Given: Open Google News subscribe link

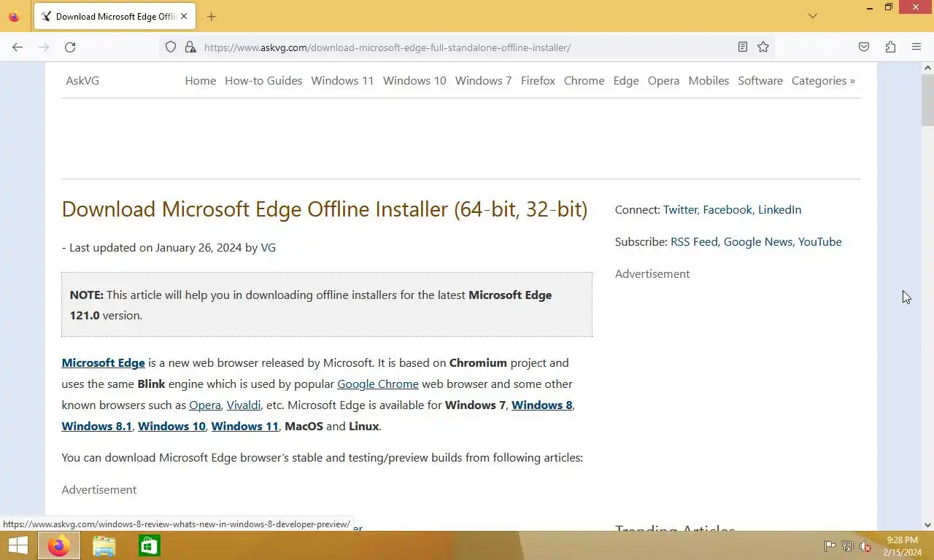Looking at the screenshot, I should pyautogui.click(x=757, y=242).
